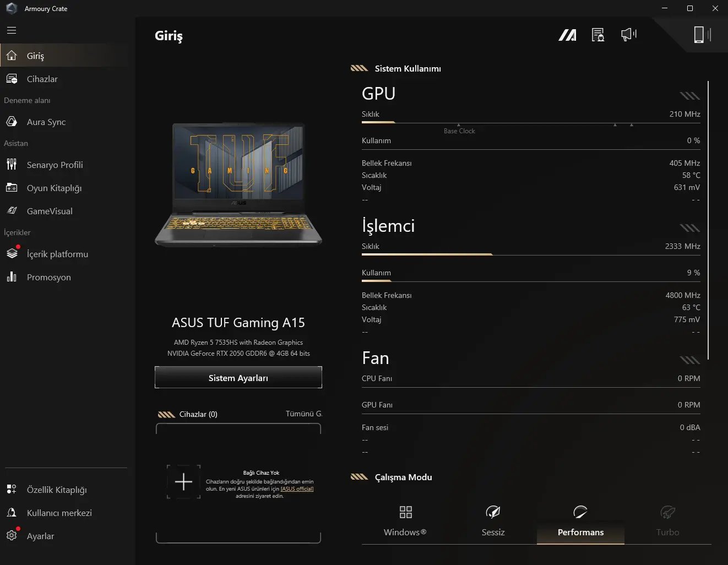The height and width of the screenshot is (565, 728).
Task: Click the İşlemci Sıklık frequency bar
Action: point(531,254)
